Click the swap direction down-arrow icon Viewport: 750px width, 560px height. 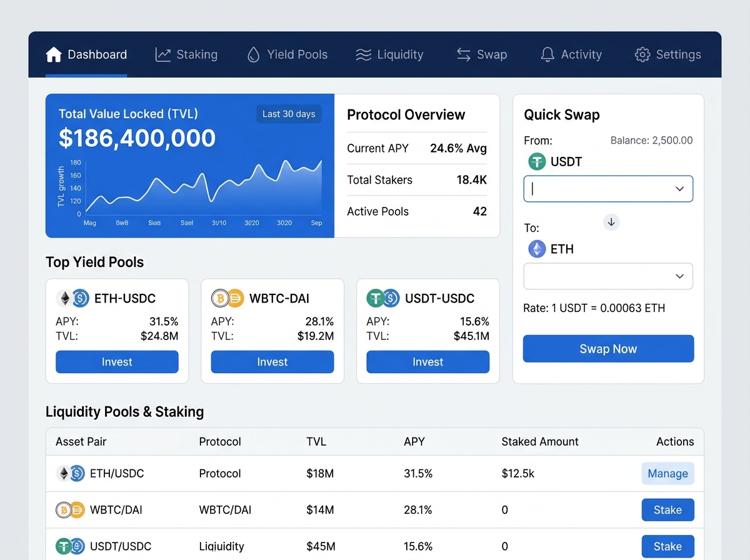tap(611, 222)
